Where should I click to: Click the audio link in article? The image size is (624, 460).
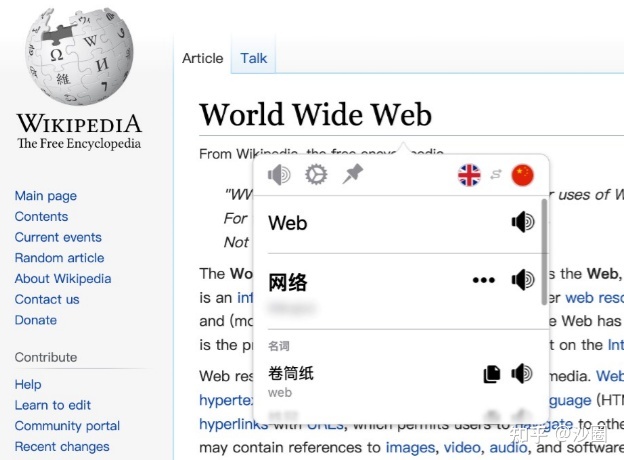click(508, 448)
